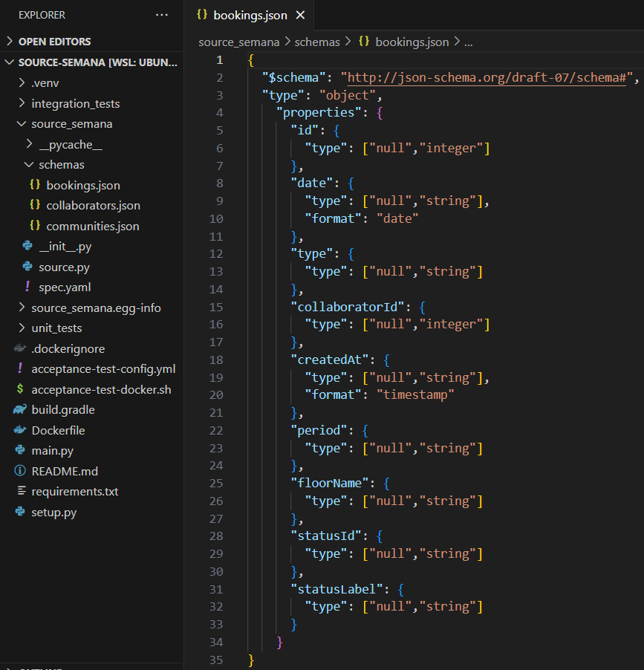The image size is (644, 670).
Task: Click the shell icon for acceptance-test-docker.sh
Action: (20, 389)
